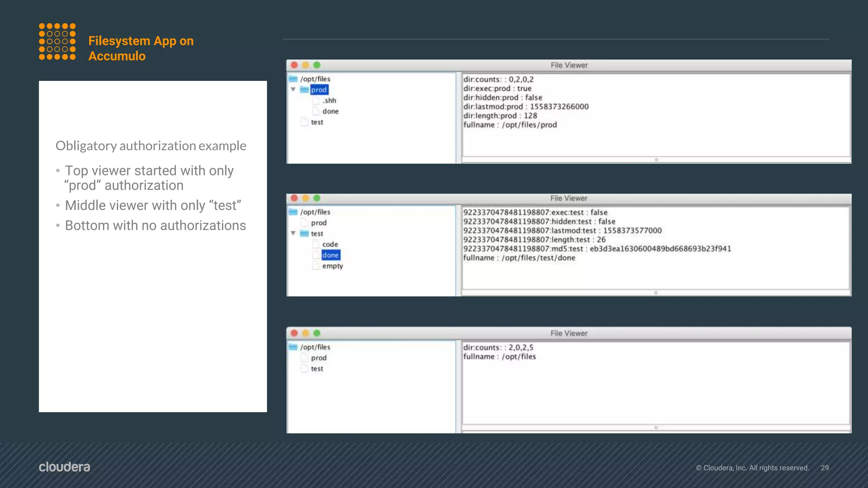868x488 pixels.
Task: Click the File Viewer title of middle window
Action: [569, 198]
